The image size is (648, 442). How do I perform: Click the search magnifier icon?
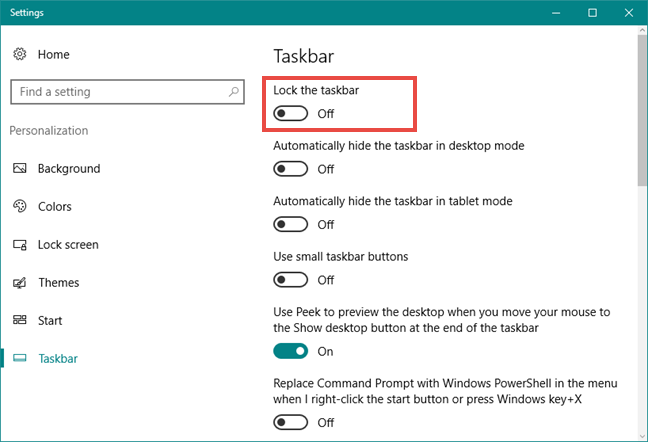pyautogui.click(x=233, y=91)
